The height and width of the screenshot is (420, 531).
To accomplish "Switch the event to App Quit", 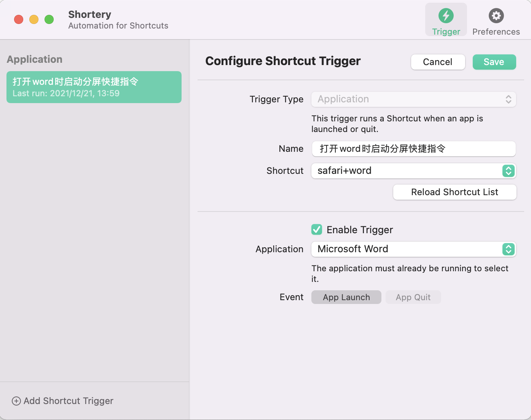I will point(413,297).
